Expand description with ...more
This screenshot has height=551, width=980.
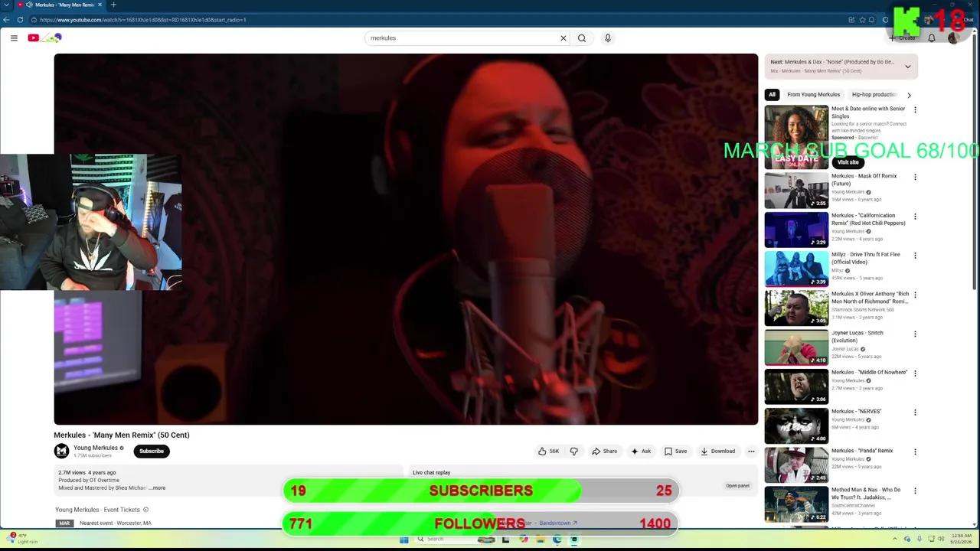[x=157, y=487]
